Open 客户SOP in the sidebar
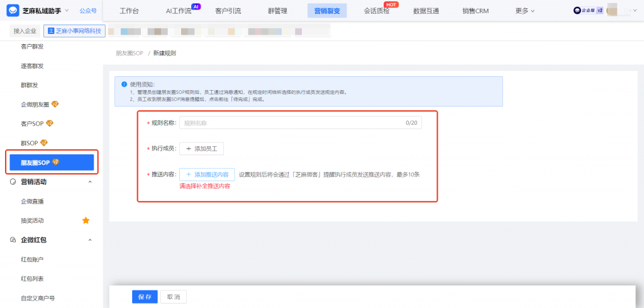This screenshot has width=644, height=308. point(32,123)
